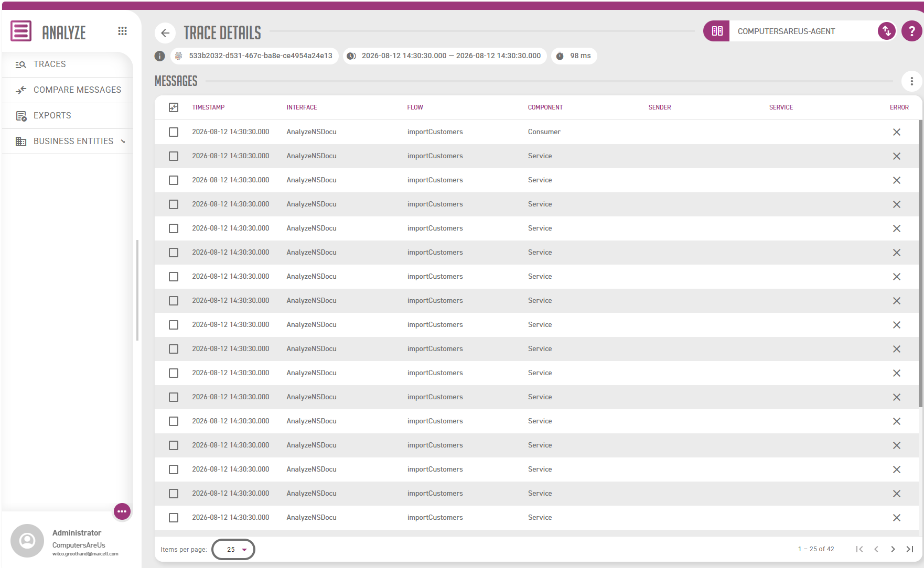Click the Traces search-list icon
This screenshot has width=924, height=568.
click(21, 64)
